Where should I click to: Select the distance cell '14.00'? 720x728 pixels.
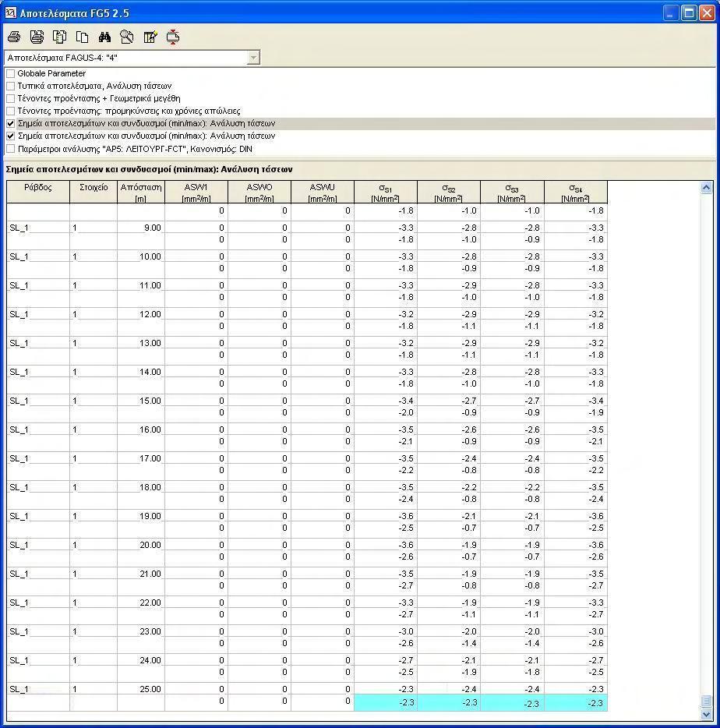pos(141,372)
